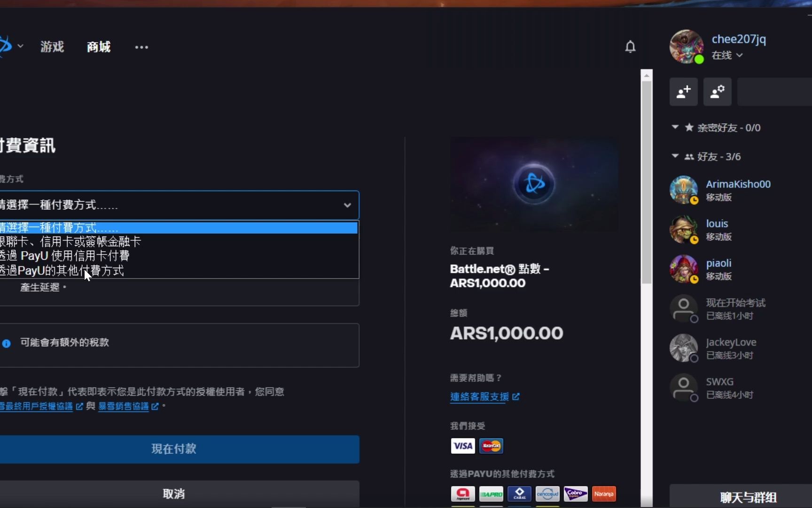Choose 透過PayU的其他付費方式 option
The image size is (812, 508).
click(179, 270)
